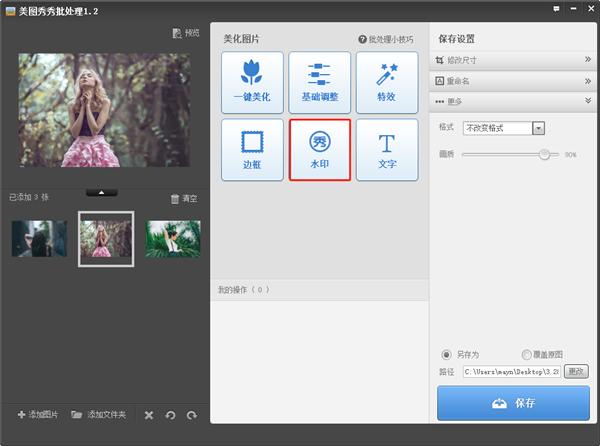The width and height of the screenshot is (600, 446).
Task: Click 更改 to change the save path
Action: pos(576,372)
